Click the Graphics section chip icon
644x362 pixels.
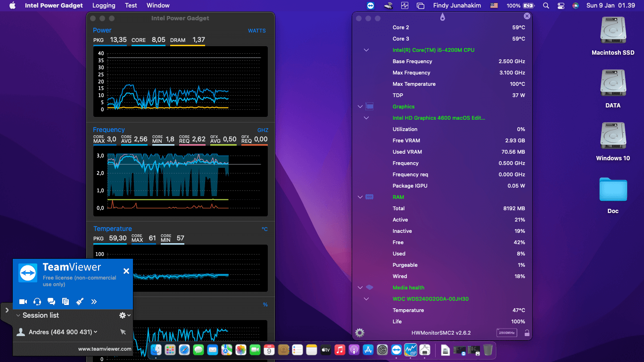370,107
